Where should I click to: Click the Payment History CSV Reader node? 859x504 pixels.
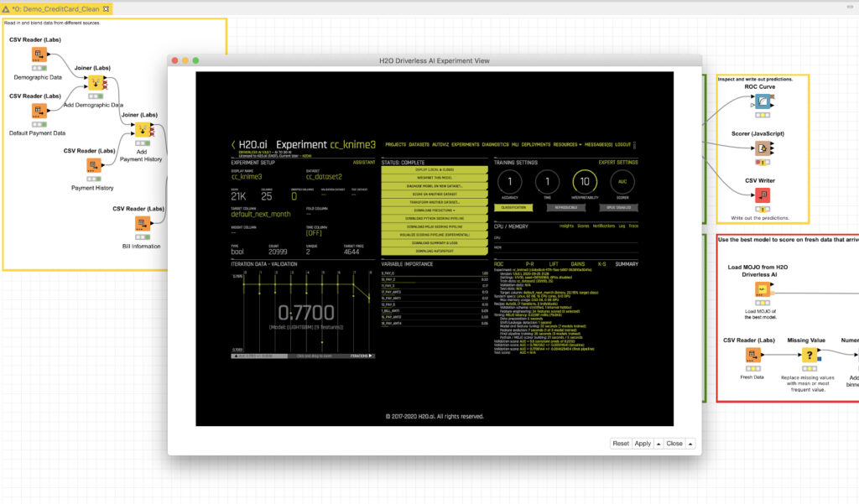tap(93, 166)
